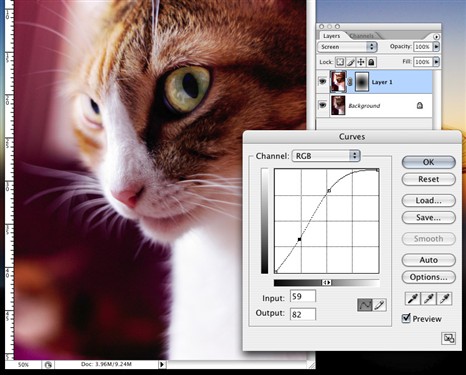
Task: Click the gradient bar toggle arrows
Action: click(327, 283)
